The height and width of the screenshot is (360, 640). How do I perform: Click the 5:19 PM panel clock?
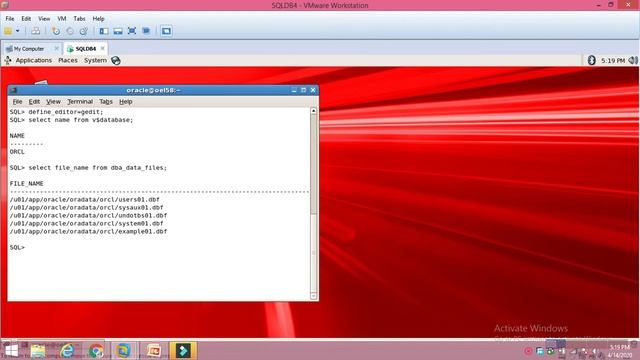click(x=613, y=60)
